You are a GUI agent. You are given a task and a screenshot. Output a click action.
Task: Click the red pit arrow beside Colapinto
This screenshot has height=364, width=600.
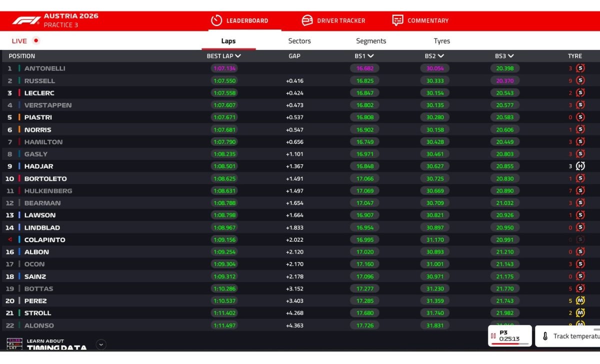point(10,240)
